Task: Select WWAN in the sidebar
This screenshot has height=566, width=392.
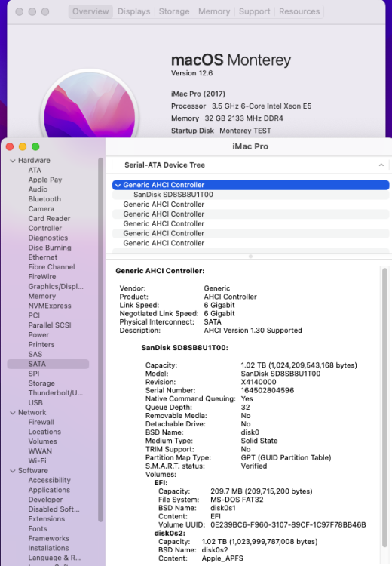Action: [40, 451]
